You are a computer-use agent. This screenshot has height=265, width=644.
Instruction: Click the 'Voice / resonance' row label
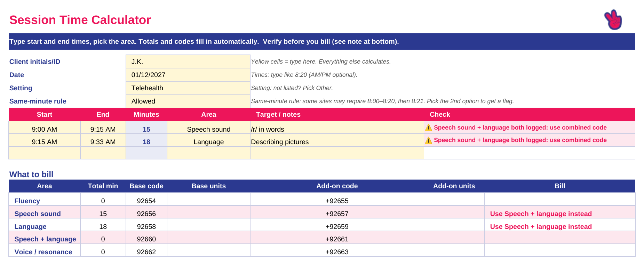[43, 252]
